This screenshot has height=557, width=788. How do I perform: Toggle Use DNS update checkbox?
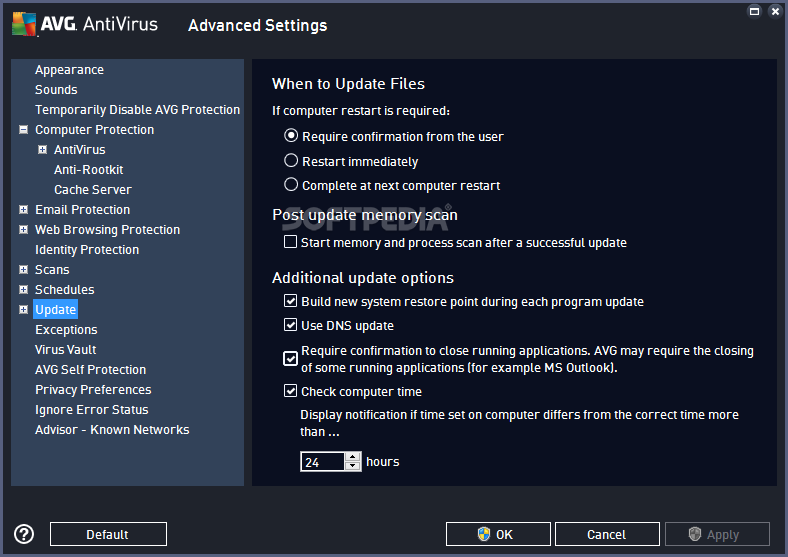coord(290,325)
